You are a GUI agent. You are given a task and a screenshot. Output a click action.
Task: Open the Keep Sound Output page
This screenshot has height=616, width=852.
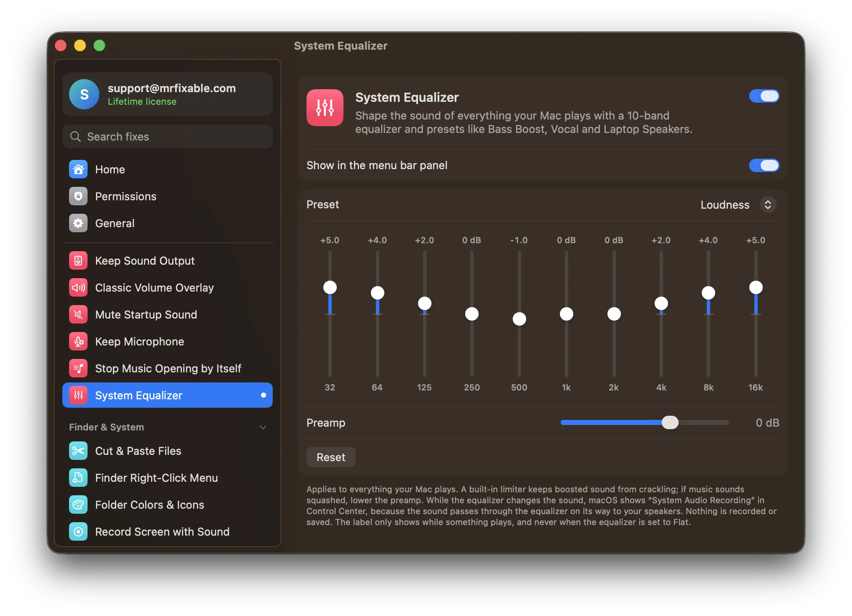click(168, 260)
